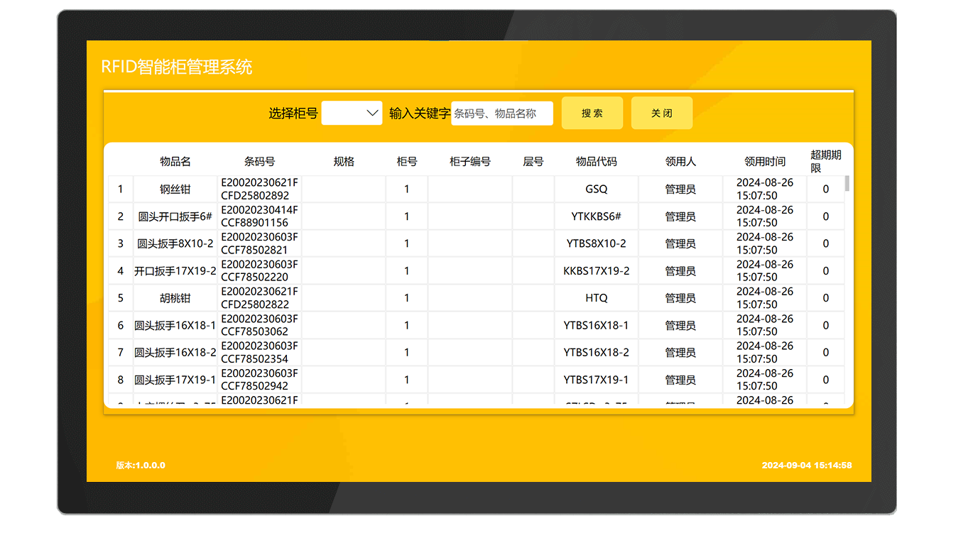Select the 胡桃钳 item name cell
973x560 pixels.
tap(175, 298)
